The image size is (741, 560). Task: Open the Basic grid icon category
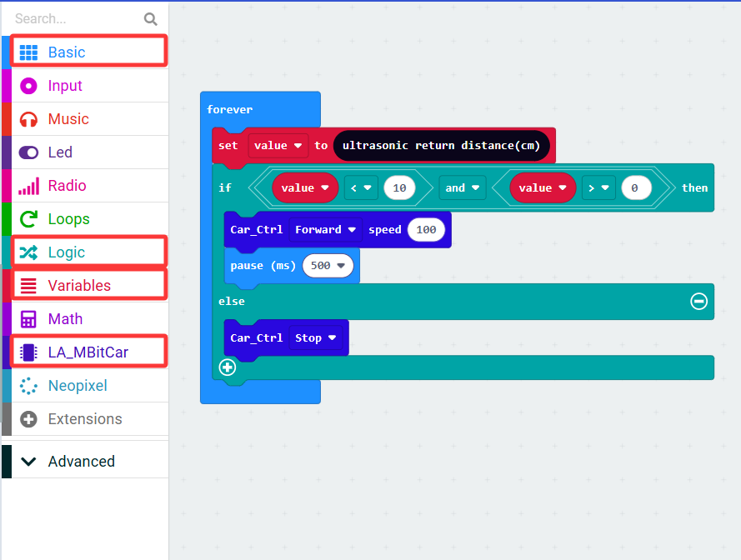[x=28, y=52]
